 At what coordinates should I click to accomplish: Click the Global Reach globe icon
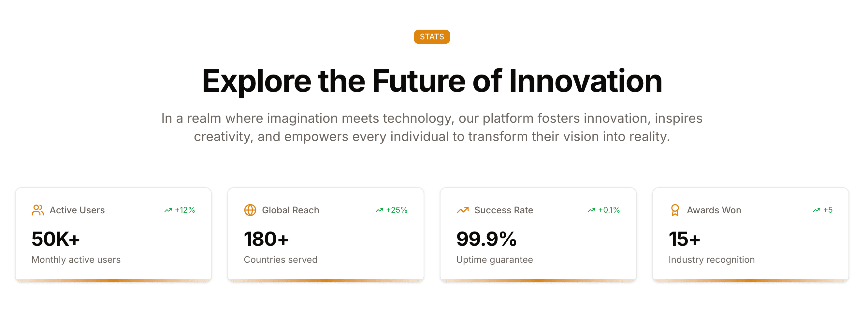click(x=250, y=210)
